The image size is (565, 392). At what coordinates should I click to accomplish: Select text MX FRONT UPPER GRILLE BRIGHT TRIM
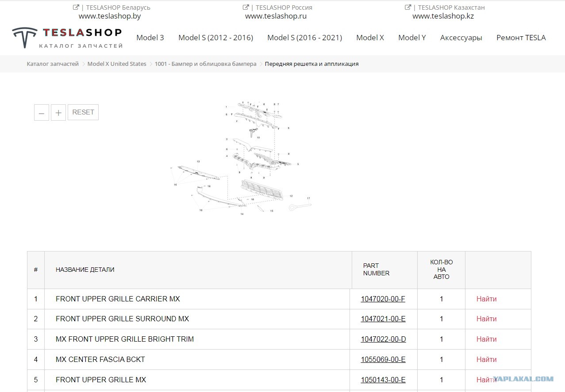click(125, 339)
